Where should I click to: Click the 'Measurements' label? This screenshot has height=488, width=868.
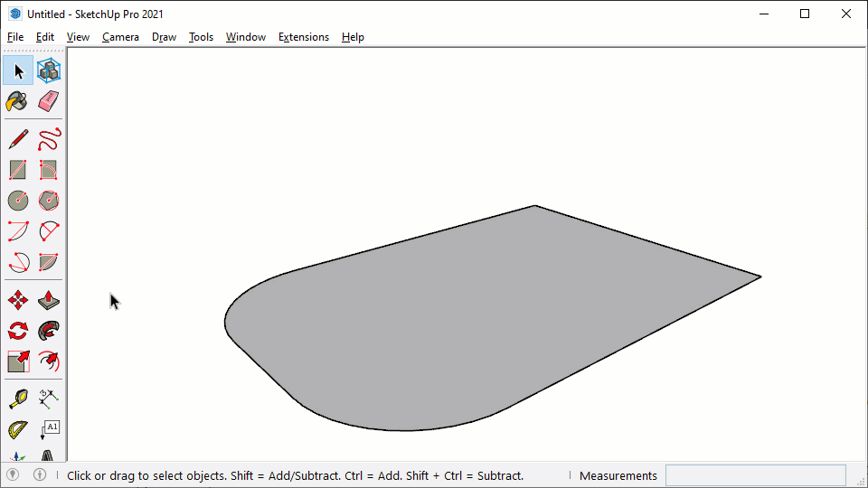[618, 476]
